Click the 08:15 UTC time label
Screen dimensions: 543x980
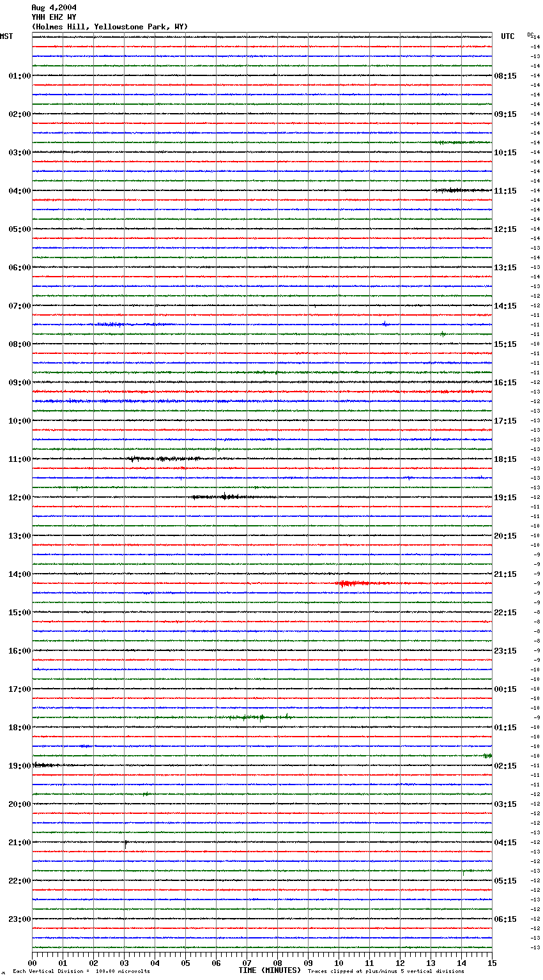click(505, 76)
